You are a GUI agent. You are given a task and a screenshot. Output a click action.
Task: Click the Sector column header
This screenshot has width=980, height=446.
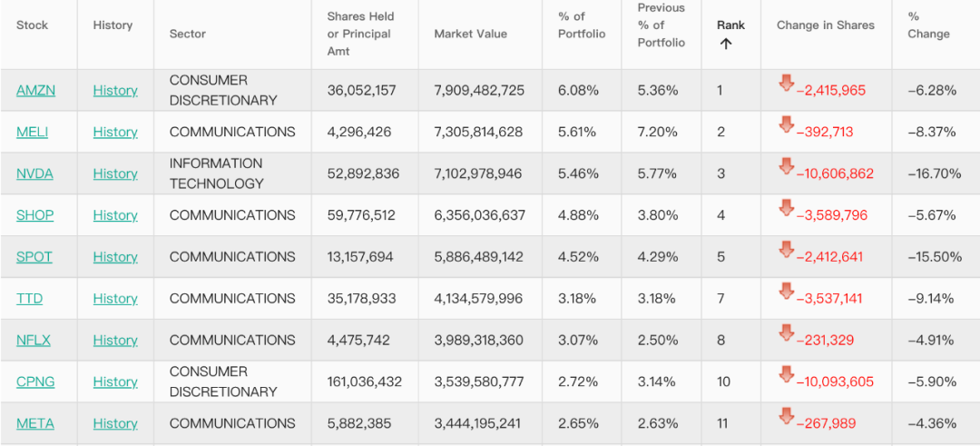point(188,35)
